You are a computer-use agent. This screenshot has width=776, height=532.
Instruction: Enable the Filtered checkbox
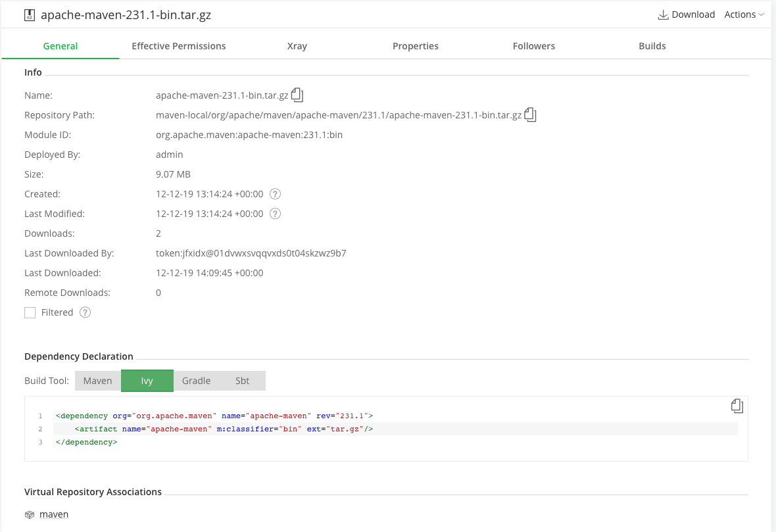pos(30,313)
